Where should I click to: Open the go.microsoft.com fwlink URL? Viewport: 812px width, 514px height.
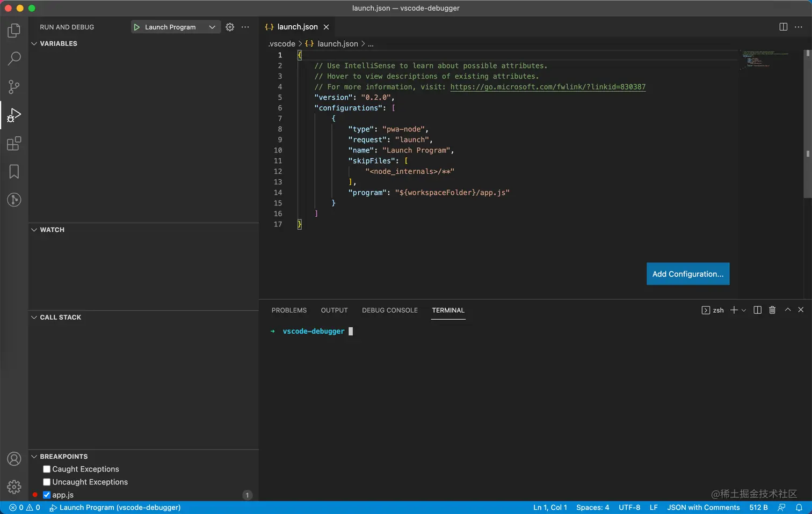click(548, 87)
